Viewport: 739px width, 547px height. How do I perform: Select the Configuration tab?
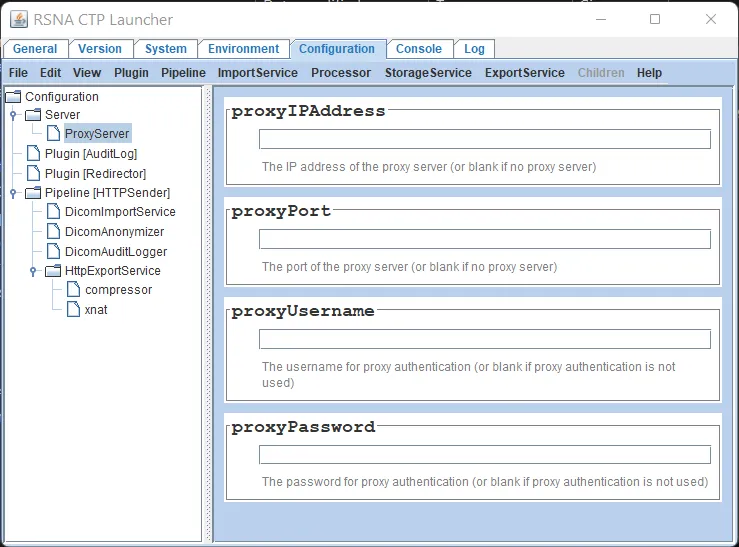pyautogui.click(x=337, y=49)
